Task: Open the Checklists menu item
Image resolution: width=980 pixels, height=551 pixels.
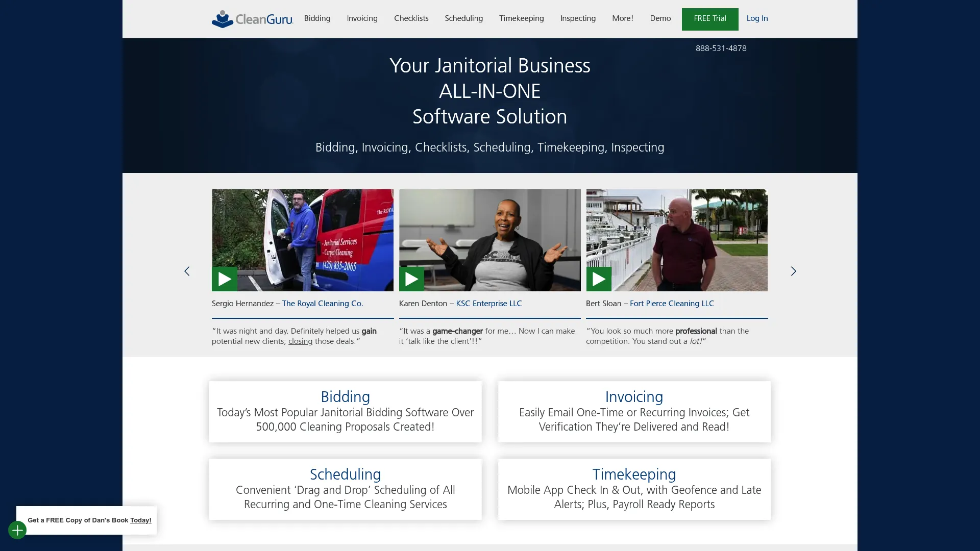Action: tap(411, 18)
